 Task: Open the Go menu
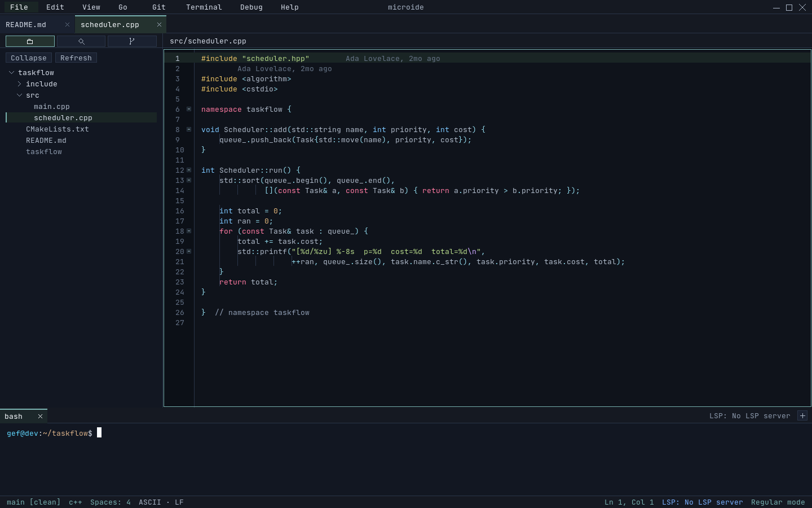point(122,7)
